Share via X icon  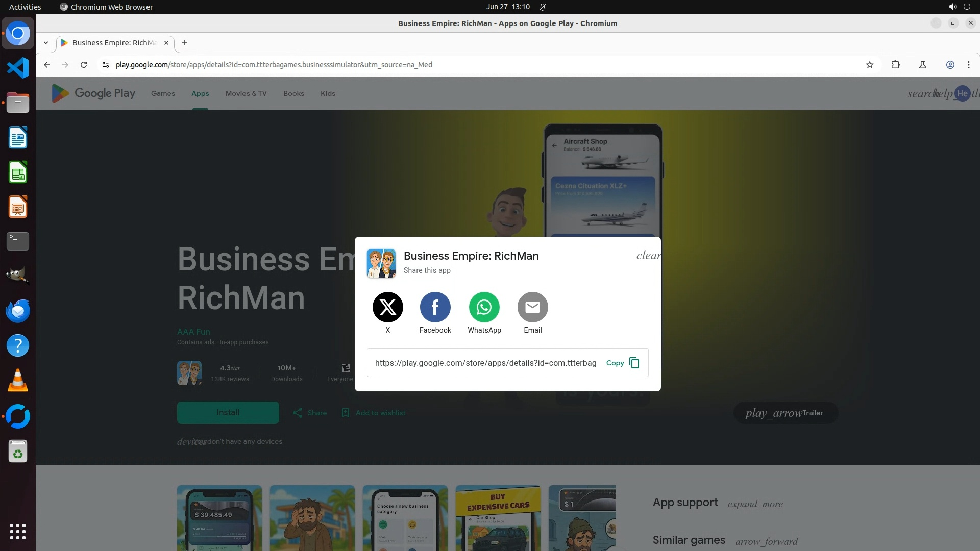point(387,307)
